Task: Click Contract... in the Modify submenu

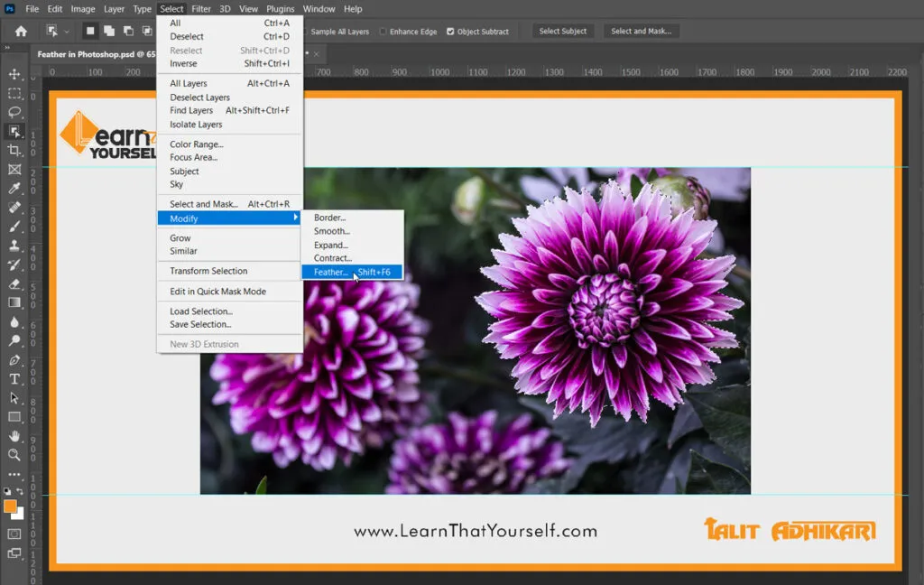Action: [332, 258]
